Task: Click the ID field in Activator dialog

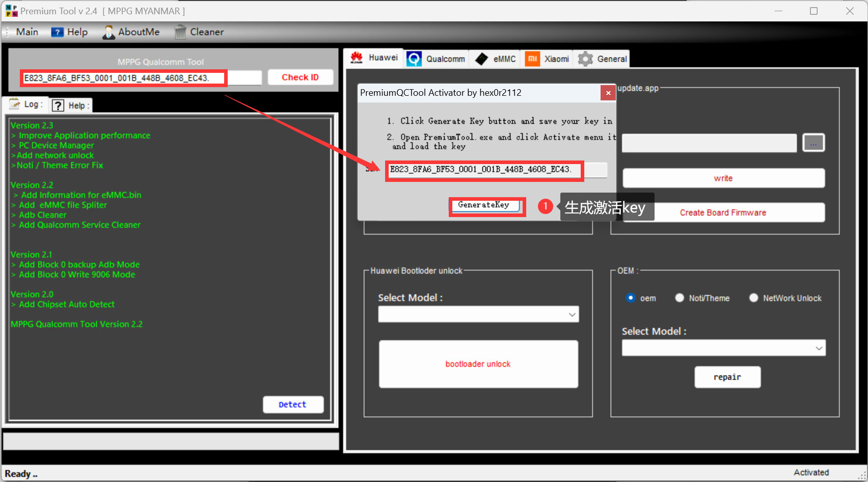Action: pyautogui.click(x=497, y=170)
